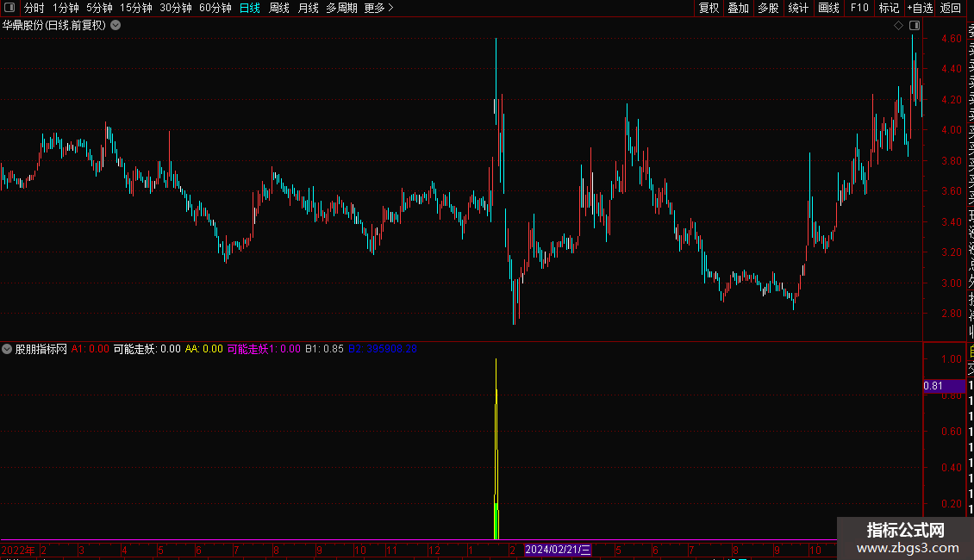The image size is (974, 560).
Task: Click the 2022年 label on time axis
Action: coord(19,550)
